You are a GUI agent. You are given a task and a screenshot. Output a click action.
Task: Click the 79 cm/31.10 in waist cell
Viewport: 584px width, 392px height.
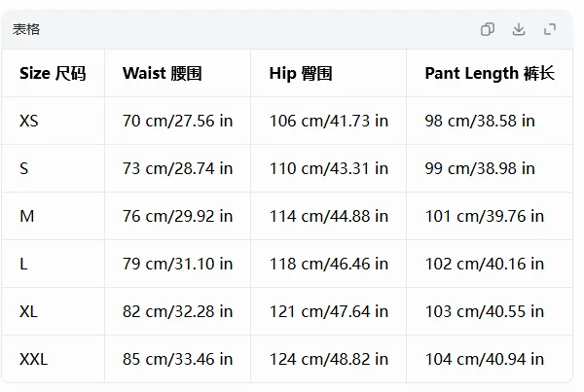click(178, 264)
